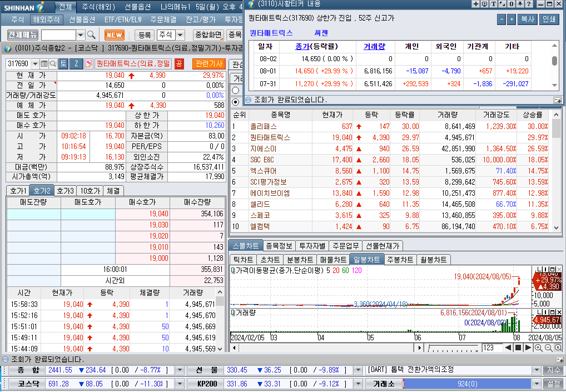Image resolution: width=566 pixels, height=392 pixels.
Task: Select 에이치브이엠 in the ranking list
Action: pos(270,193)
